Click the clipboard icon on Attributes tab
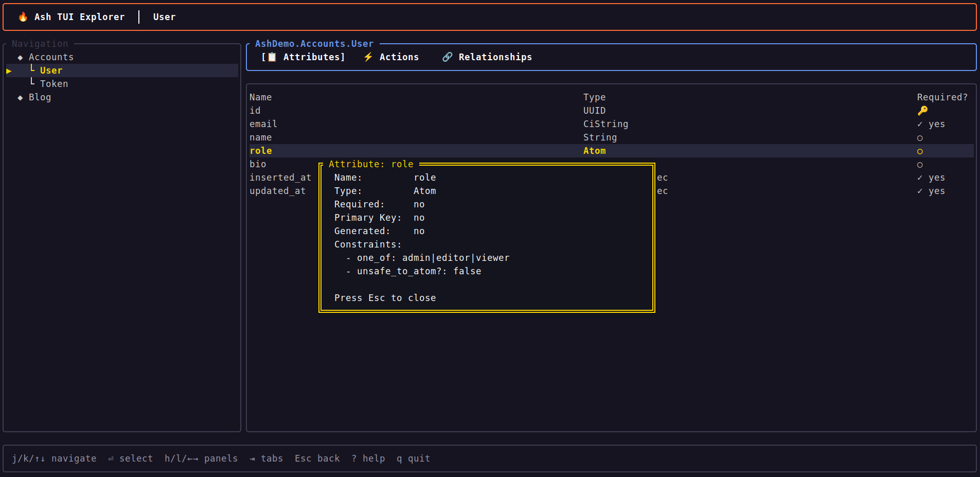The height and width of the screenshot is (477, 980). pos(272,57)
